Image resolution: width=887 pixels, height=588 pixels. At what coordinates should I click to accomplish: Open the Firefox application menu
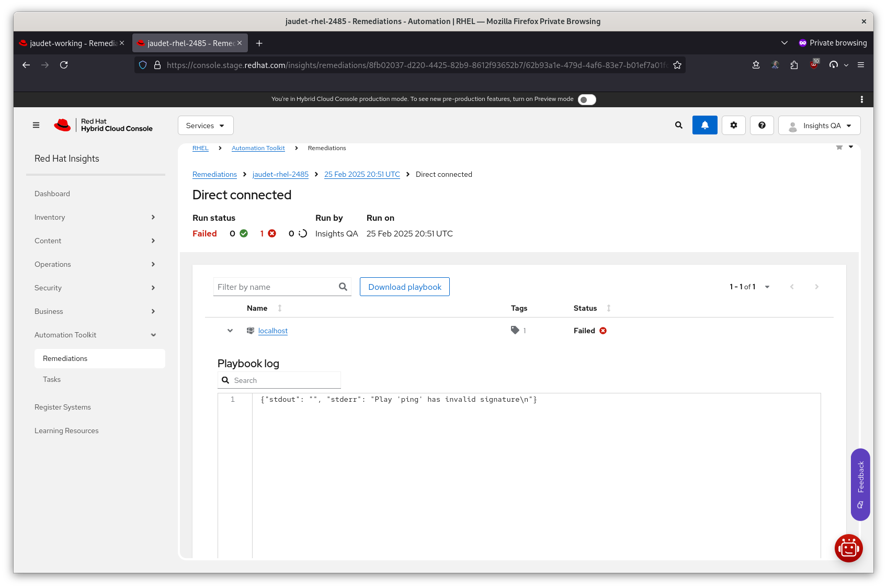(x=861, y=65)
